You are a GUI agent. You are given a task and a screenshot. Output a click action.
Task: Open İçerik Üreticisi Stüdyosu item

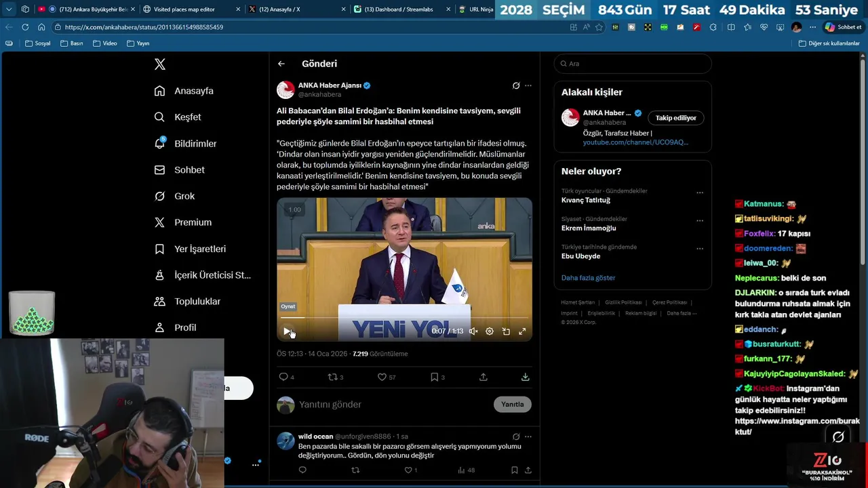[202, 275]
